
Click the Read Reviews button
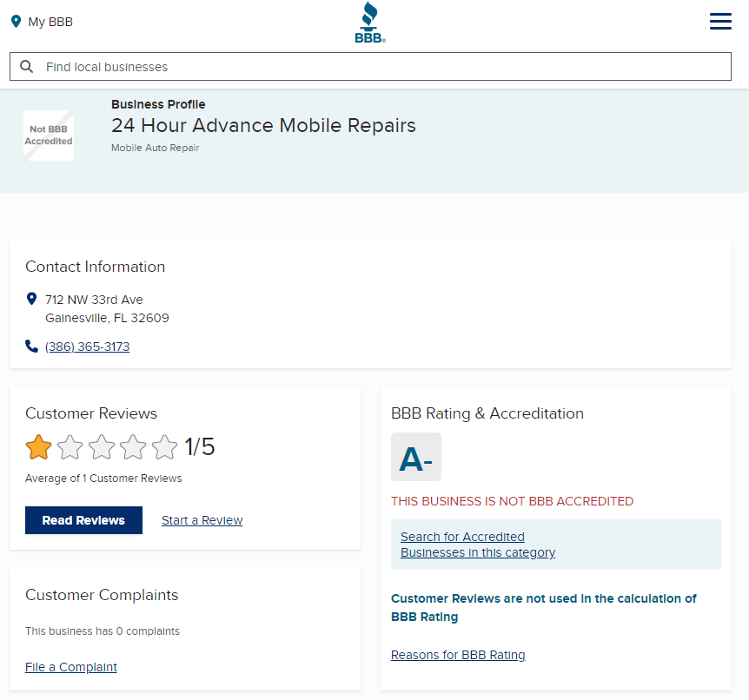pos(83,520)
